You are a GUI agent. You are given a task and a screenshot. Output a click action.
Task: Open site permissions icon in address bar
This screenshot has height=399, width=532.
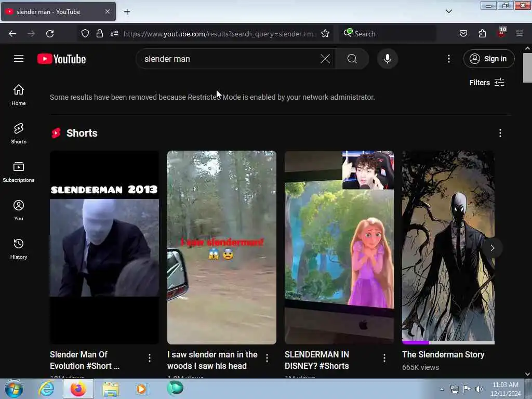tap(114, 34)
